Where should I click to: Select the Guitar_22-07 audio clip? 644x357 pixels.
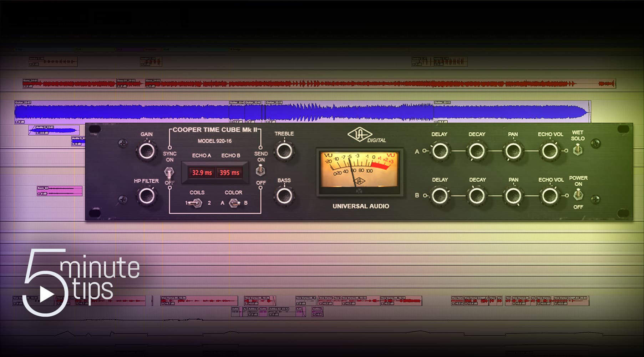tap(121, 112)
